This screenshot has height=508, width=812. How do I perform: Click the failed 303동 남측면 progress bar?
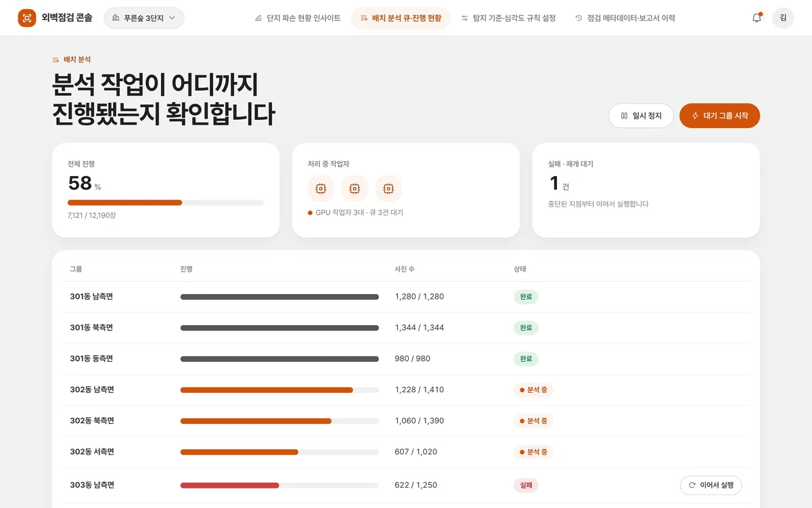pos(279,486)
